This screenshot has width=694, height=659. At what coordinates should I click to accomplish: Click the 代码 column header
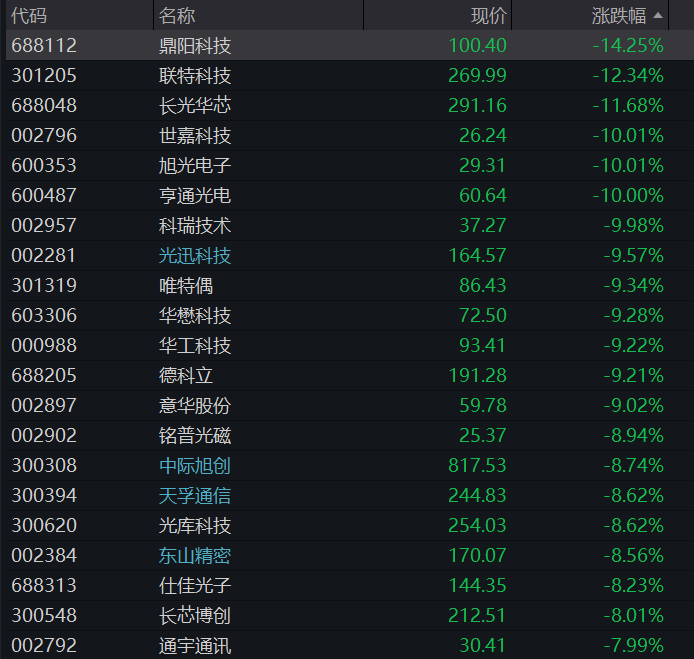pos(29,15)
